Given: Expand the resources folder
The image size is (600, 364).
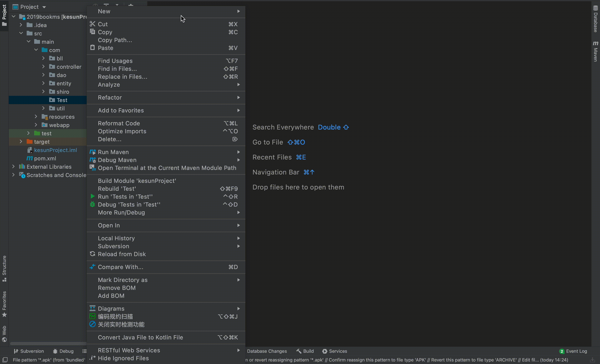Looking at the screenshot, I should [x=36, y=117].
